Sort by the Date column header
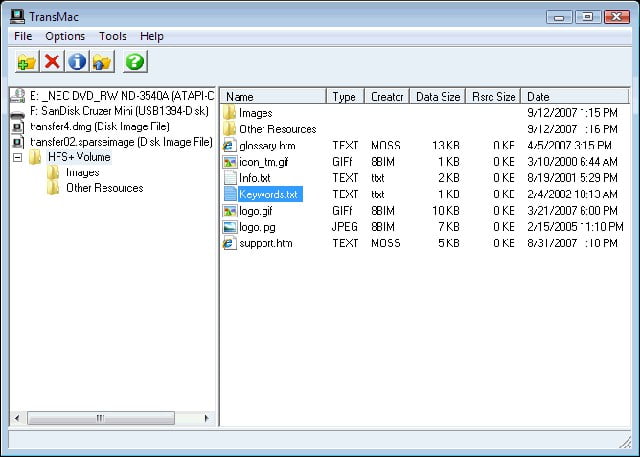Image resolution: width=640 pixels, height=457 pixels. [575, 96]
